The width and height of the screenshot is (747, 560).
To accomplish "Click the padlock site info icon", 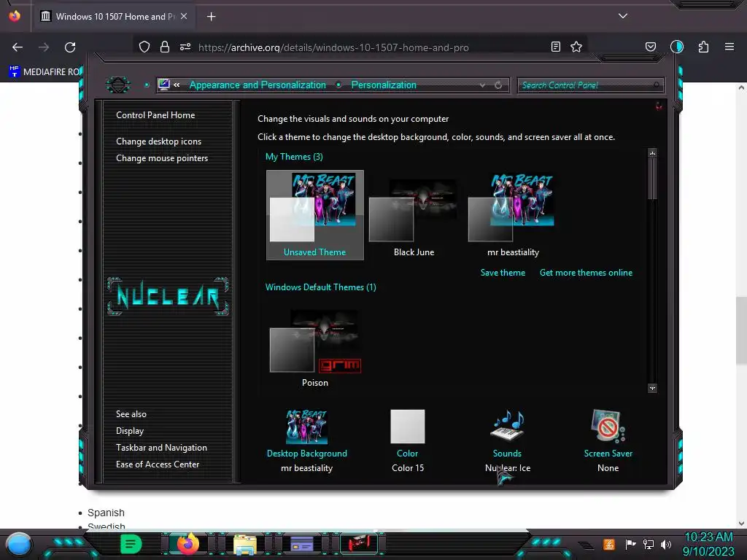I will (x=165, y=47).
